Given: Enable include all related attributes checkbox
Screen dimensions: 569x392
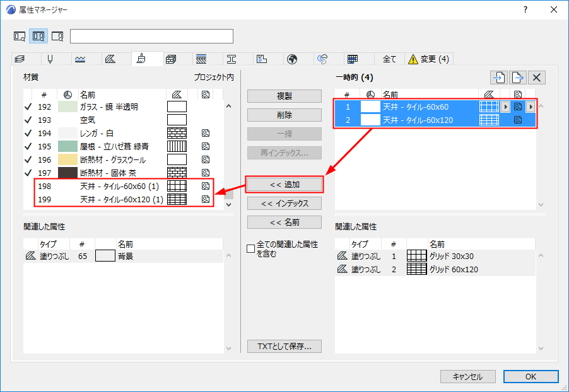Looking at the screenshot, I should (x=251, y=249).
